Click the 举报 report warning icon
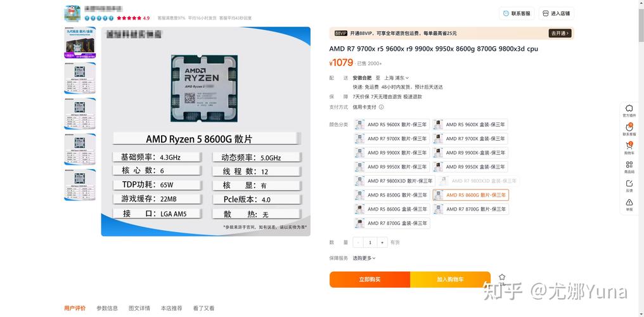Screen dimensions: 644x317 (x=629, y=205)
